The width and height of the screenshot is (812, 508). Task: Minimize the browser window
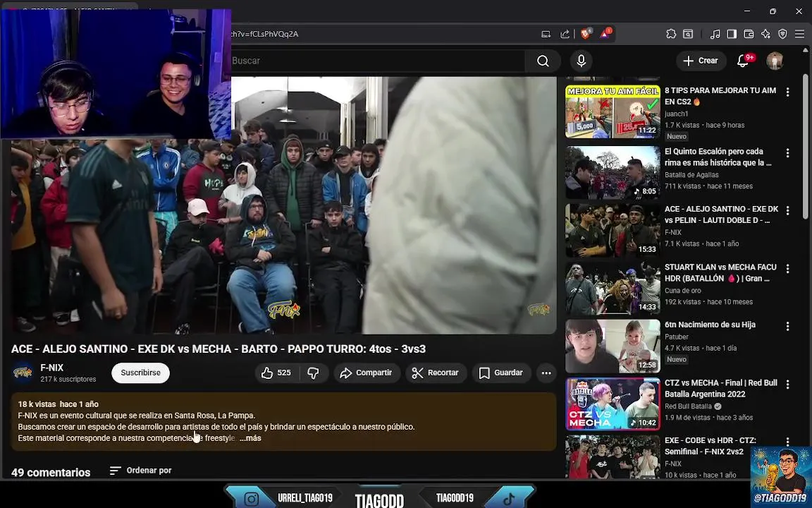(746, 11)
